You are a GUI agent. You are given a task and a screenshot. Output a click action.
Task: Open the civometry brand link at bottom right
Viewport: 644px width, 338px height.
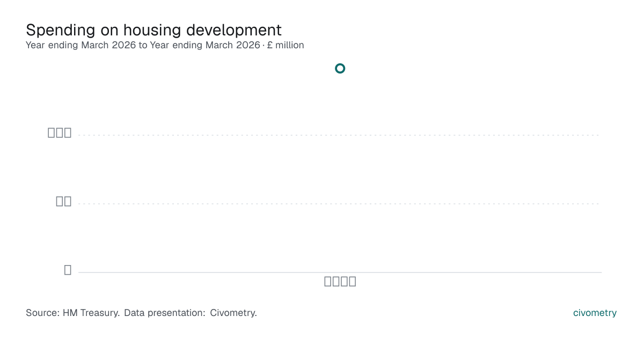click(x=595, y=313)
